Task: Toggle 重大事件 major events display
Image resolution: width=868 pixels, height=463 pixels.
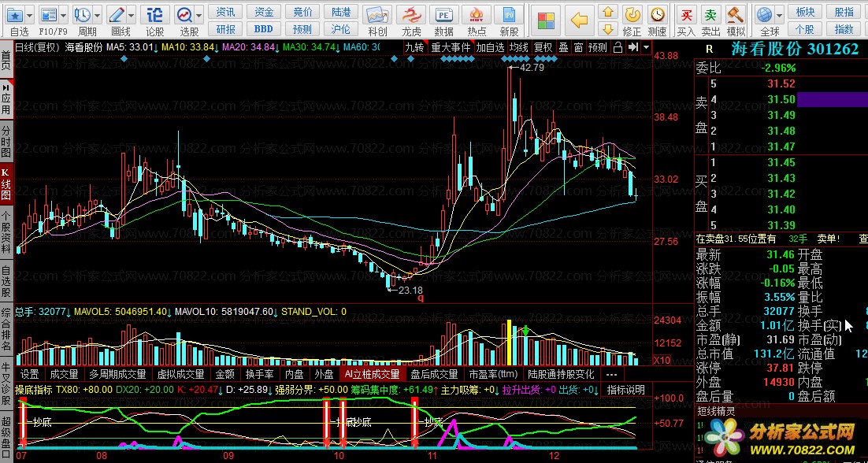Action: tap(451, 47)
